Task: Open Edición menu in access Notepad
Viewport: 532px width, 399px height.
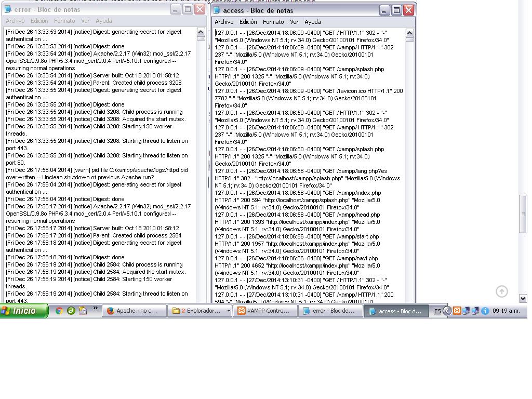Action: pos(248,22)
